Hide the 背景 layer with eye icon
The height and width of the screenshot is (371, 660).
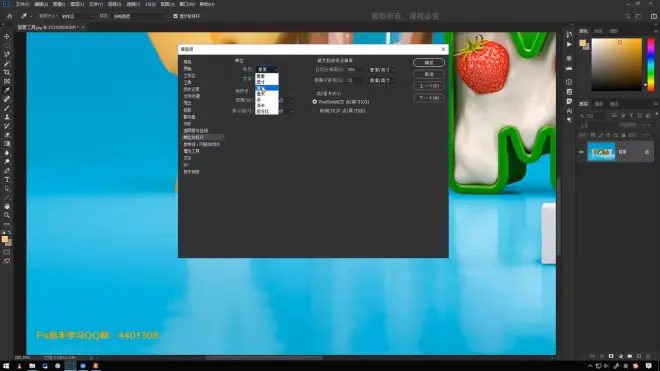click(x=581, y=152)
